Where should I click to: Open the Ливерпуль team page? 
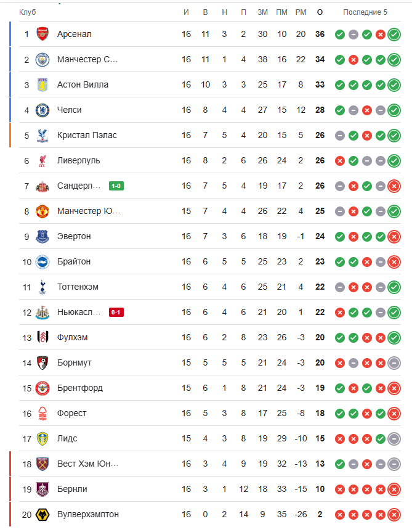click(x=78, y=160)
